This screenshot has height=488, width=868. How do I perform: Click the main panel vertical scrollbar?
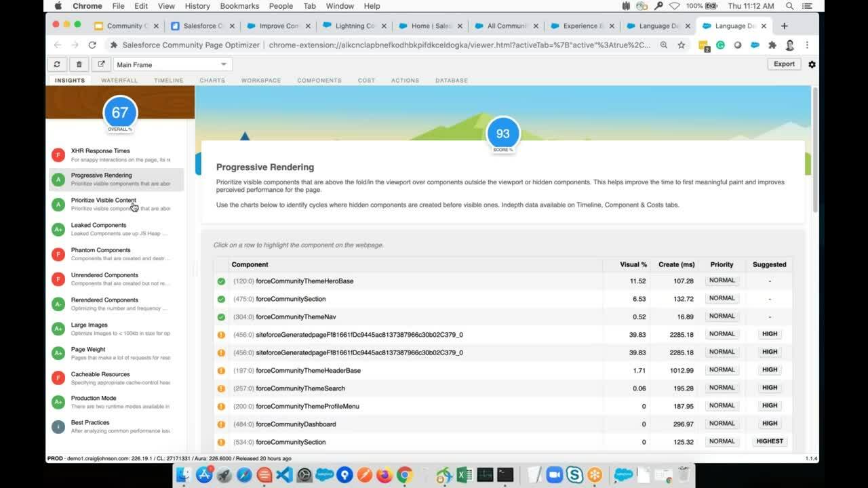[814, 149]
